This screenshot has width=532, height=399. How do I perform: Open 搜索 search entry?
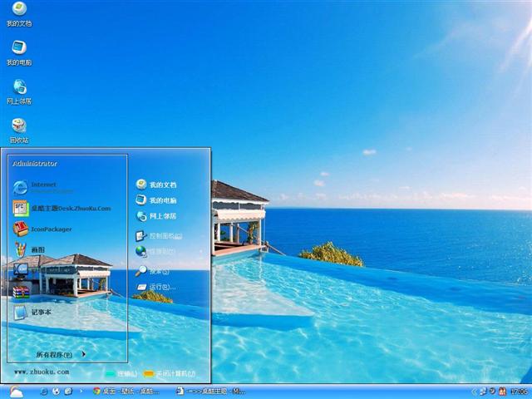click(x=152, y=271)
